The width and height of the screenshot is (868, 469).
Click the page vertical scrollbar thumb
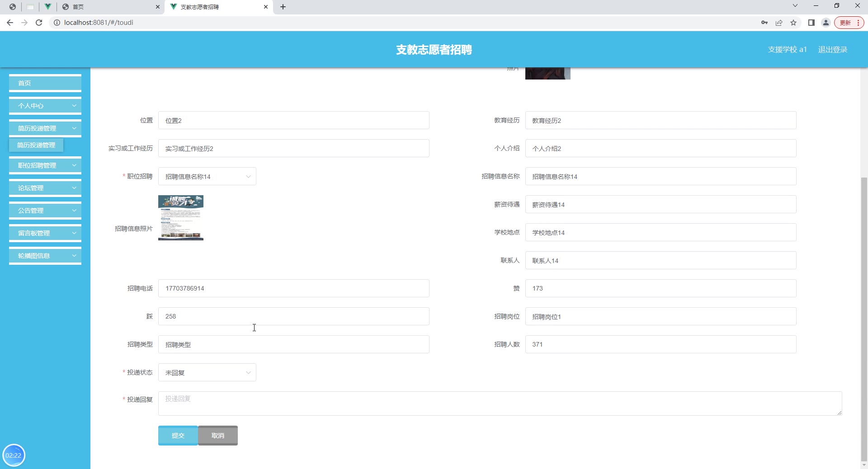[864, 319]
